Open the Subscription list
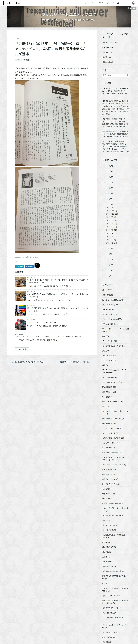The height and width of the screenshot is (644, 138). pyautogui.click(x=106, y=3)
